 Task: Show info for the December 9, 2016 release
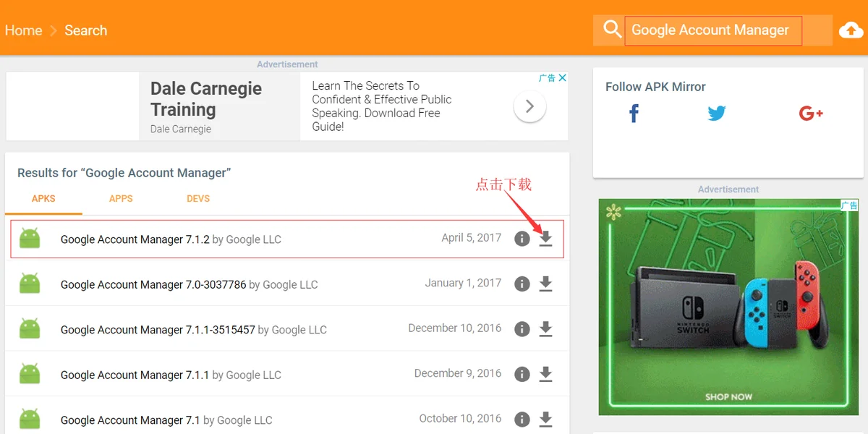point(522,374)
